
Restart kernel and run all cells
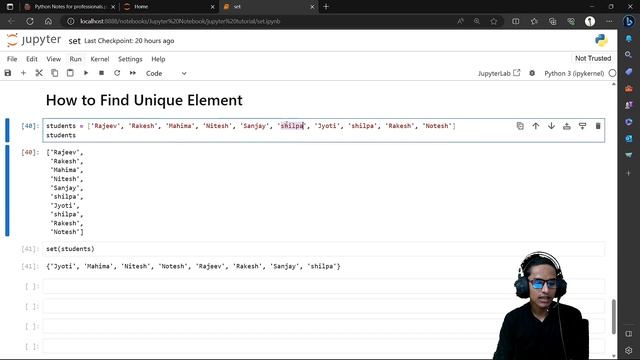pyautogui.click(x=133, y=73)
